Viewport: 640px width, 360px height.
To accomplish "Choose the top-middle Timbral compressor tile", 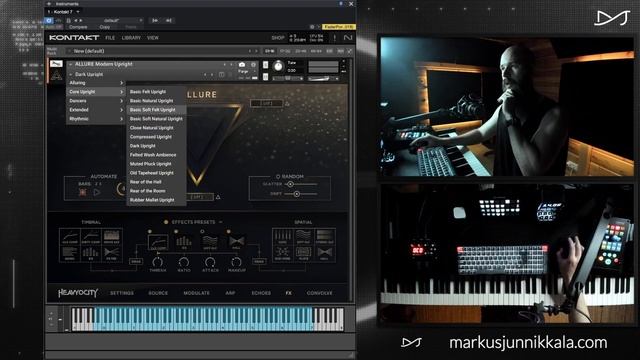I will point(91,237).
